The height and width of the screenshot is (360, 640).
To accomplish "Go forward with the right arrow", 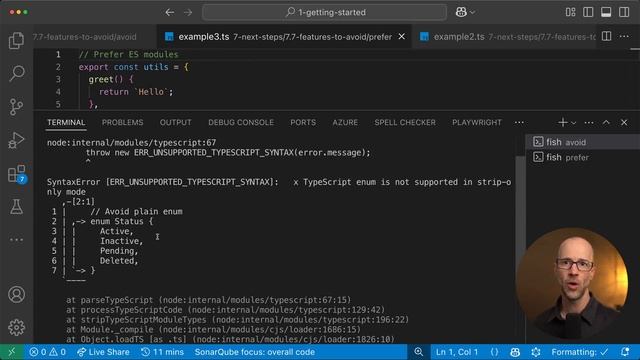I will coord(188,13).
